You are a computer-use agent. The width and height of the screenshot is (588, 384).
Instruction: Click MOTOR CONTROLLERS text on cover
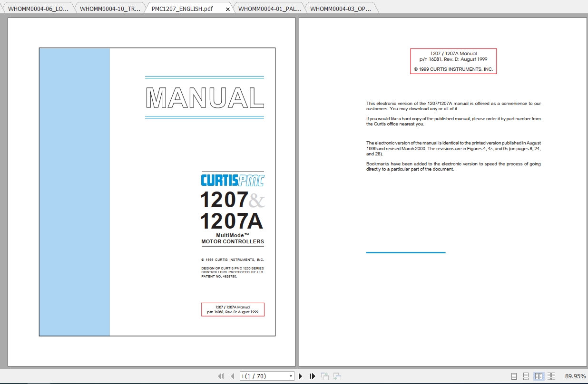tap(233, 241)
